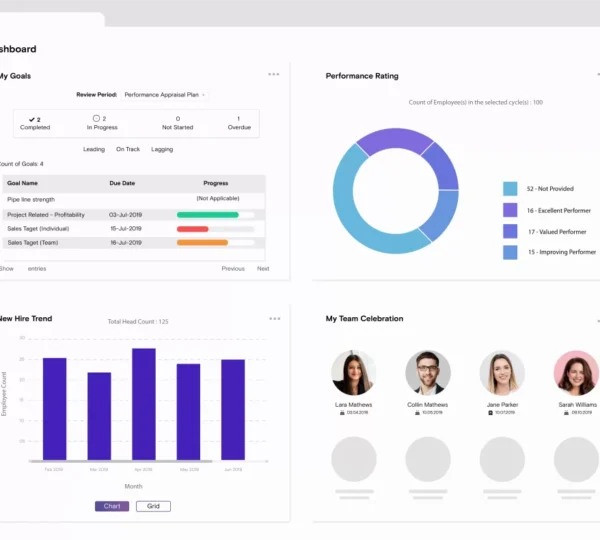Go to the Previous goals page
This screenshot has width=600, height=540.
tap(233, 268)
